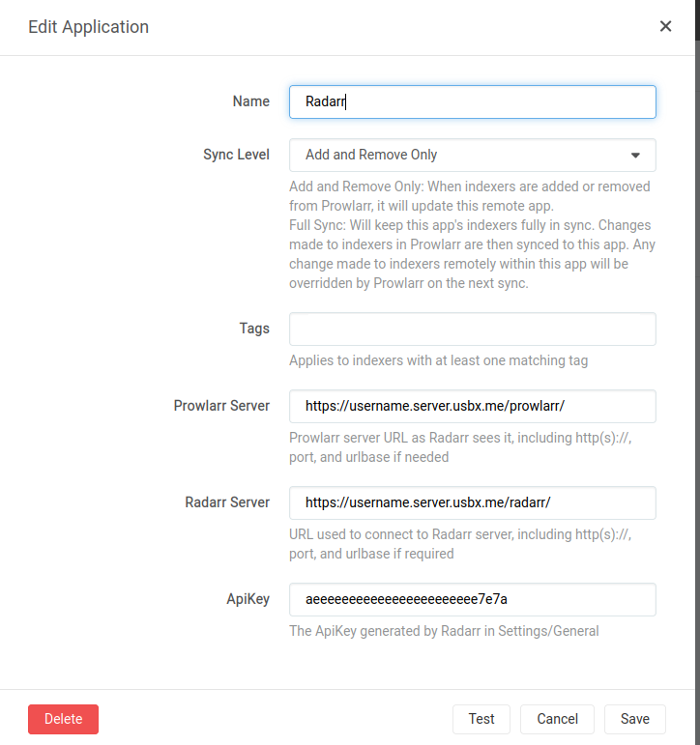Viewport: 700px width, 745px height.
Task: Delete this application with the red button
Action: [63, 719]
